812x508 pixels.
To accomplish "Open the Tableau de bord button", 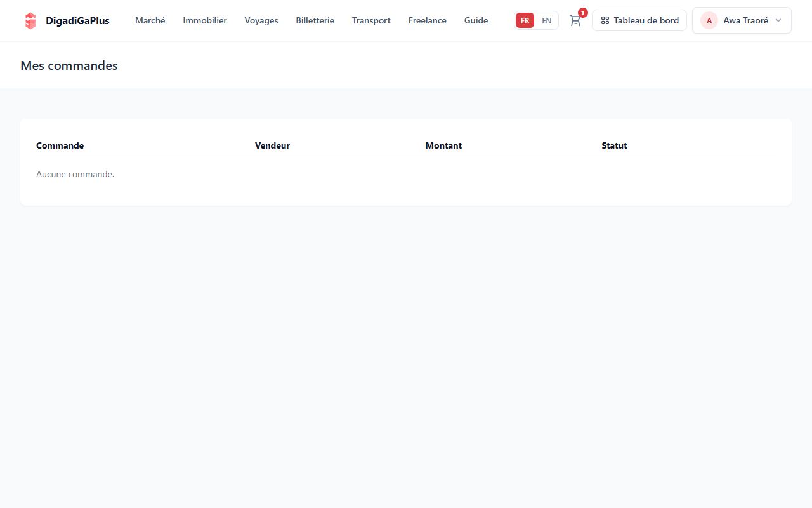I will tap(639, 20).
